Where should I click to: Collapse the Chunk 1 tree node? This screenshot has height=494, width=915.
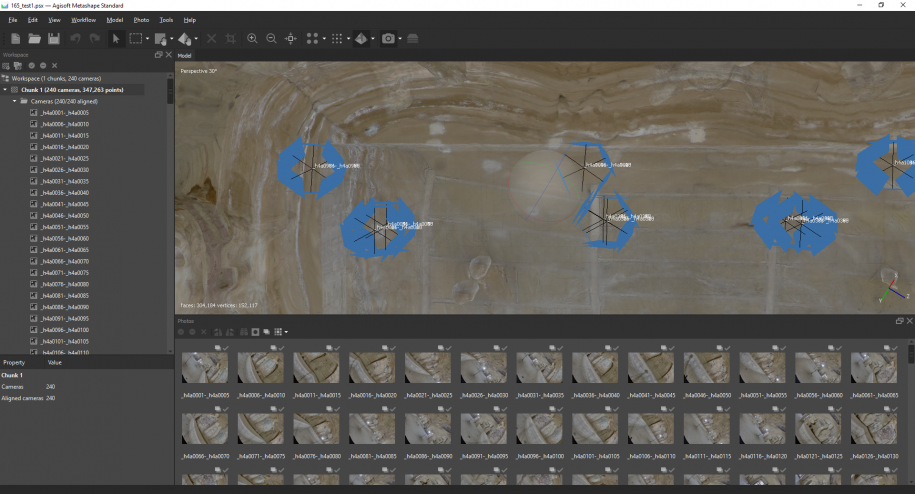tap(6, 89)
